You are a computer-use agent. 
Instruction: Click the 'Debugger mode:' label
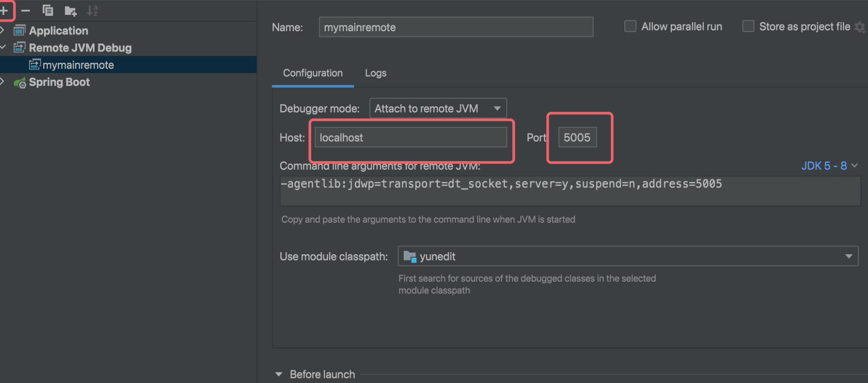320,108
